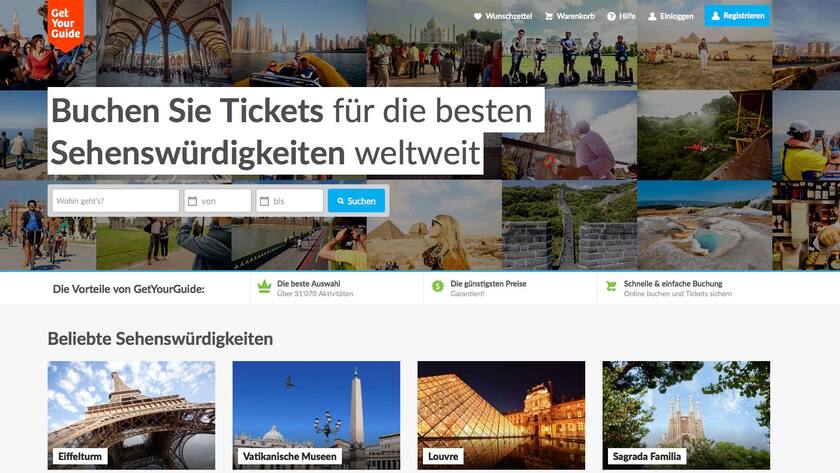This screenshot has height=473, width=840.
Task: Click the crown icon for beste Auswahl
Action: pyautogui.click(x=265, y=287)
